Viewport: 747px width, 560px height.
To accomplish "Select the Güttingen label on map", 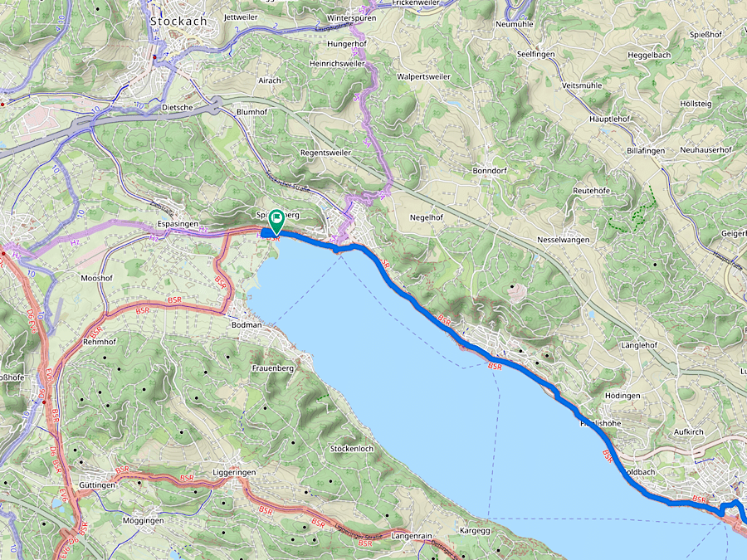I will tap(97, 485).
